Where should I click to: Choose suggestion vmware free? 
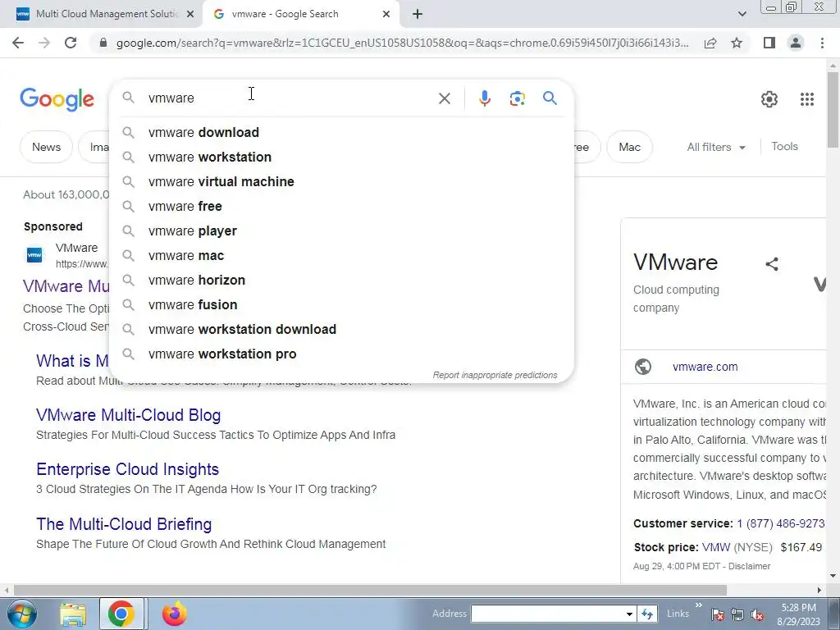(341, 206)
